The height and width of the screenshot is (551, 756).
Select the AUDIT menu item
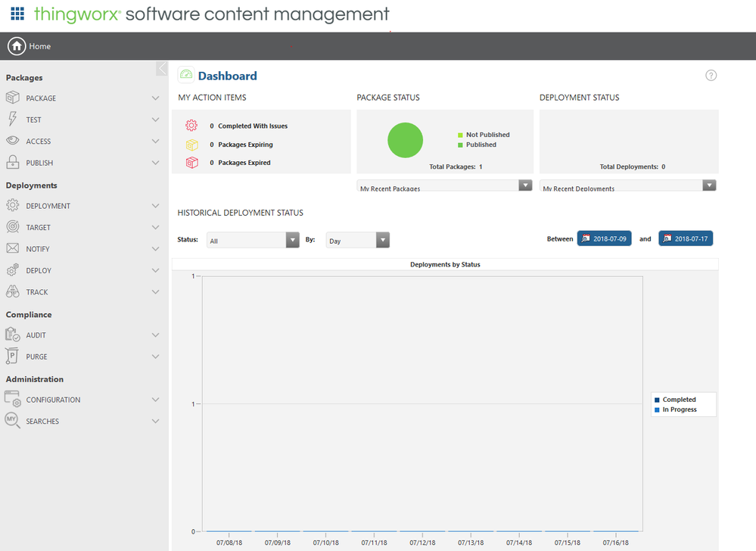pos(36,335)
